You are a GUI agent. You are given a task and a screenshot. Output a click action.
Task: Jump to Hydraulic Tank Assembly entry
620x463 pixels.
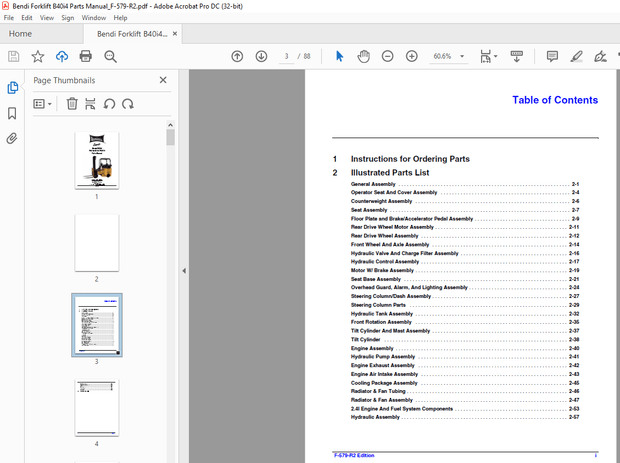tap(382, 314)
